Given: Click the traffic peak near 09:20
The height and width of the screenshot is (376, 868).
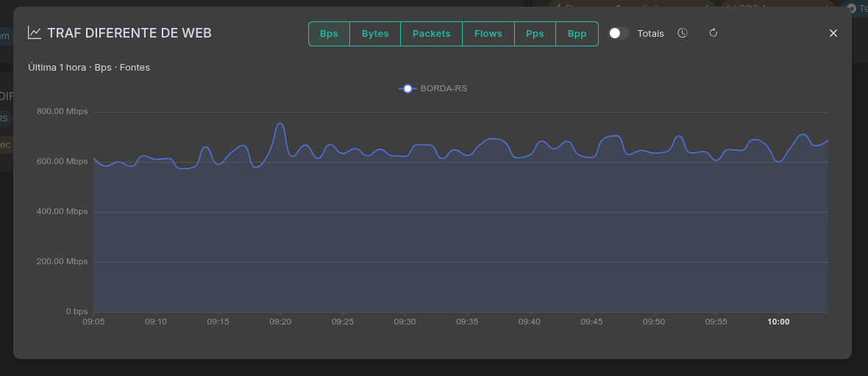Looking at the screenshot, I should (280, 124).
